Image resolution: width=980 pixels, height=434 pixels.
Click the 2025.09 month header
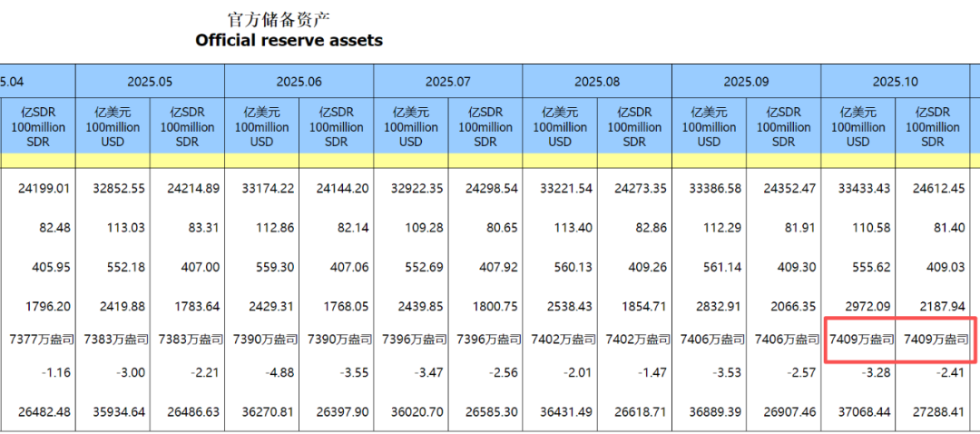pyautogui.click(x=746, y=82)
